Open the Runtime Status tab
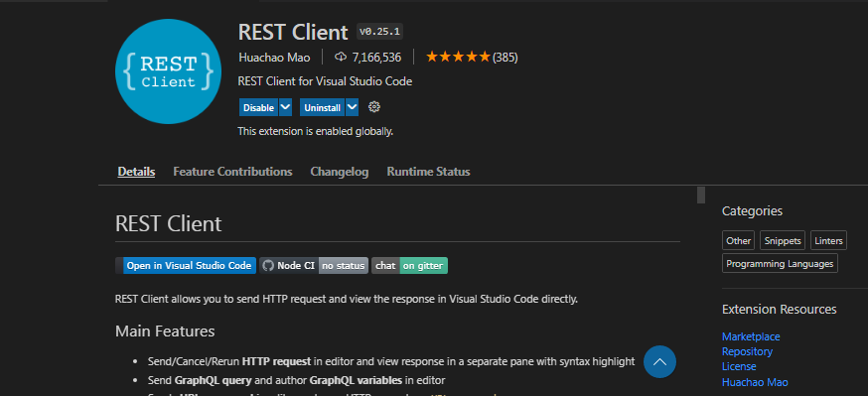This screenshot has width=868, height=396. (x=428, y=172)
